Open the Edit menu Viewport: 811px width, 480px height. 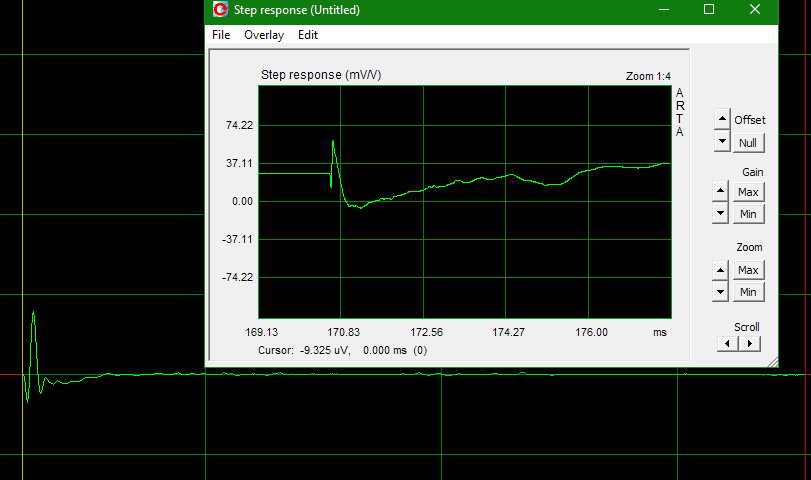pos(308,35)
